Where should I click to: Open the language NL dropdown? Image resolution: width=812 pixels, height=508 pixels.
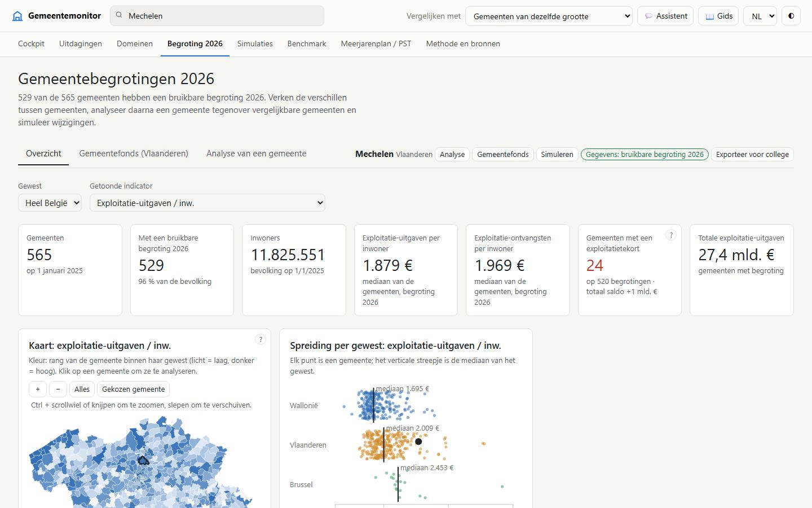click(x=760, y=16)
